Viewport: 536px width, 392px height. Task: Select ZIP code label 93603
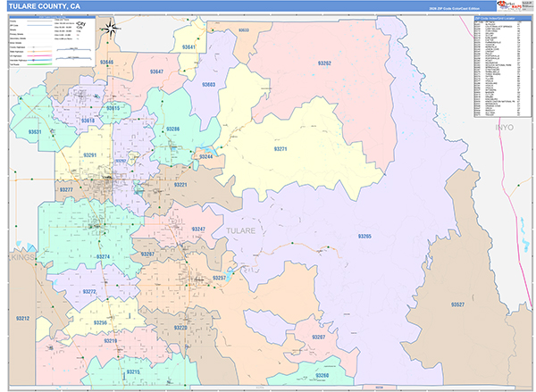(208, 85)
